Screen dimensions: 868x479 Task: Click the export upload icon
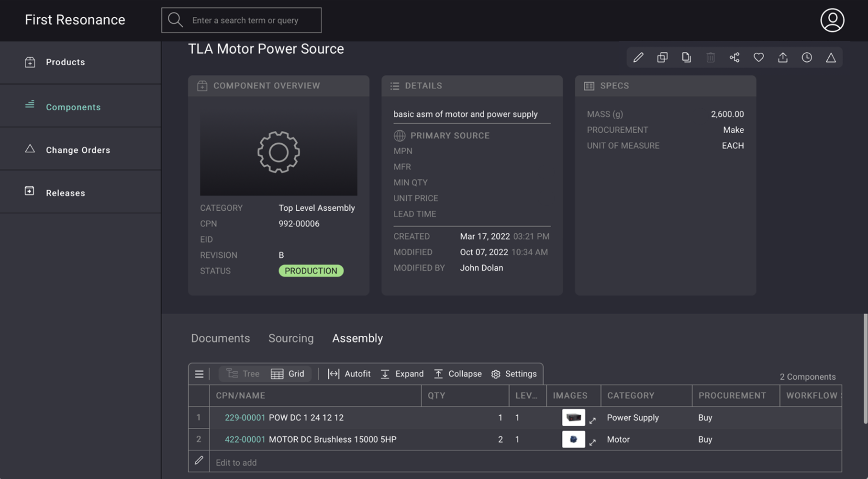(x=783, y=57)
